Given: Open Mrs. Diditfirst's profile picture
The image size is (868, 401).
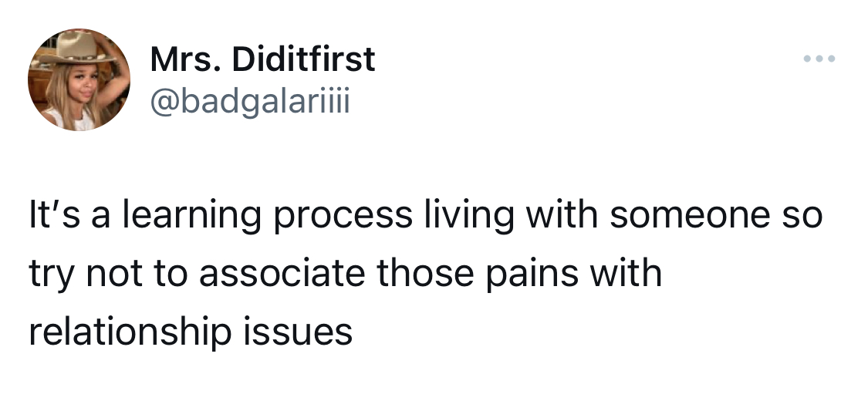Looking at the screenshot, I should coord(79,79).
